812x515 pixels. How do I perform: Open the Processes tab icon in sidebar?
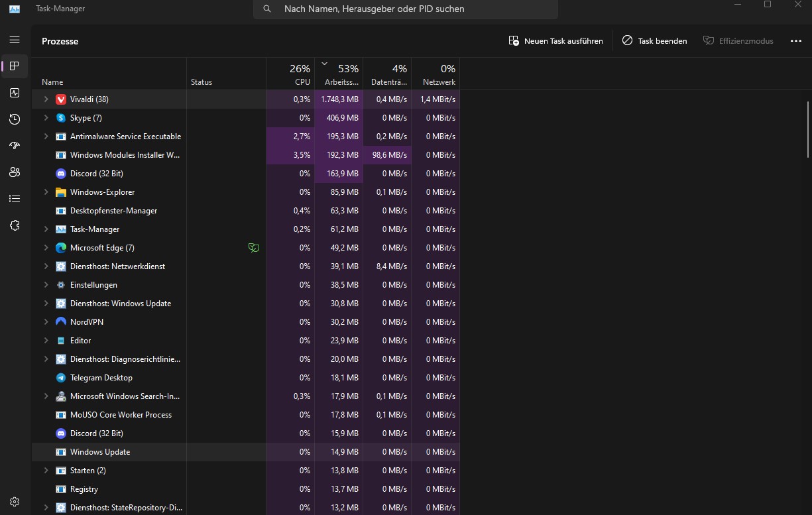(15, 66)
